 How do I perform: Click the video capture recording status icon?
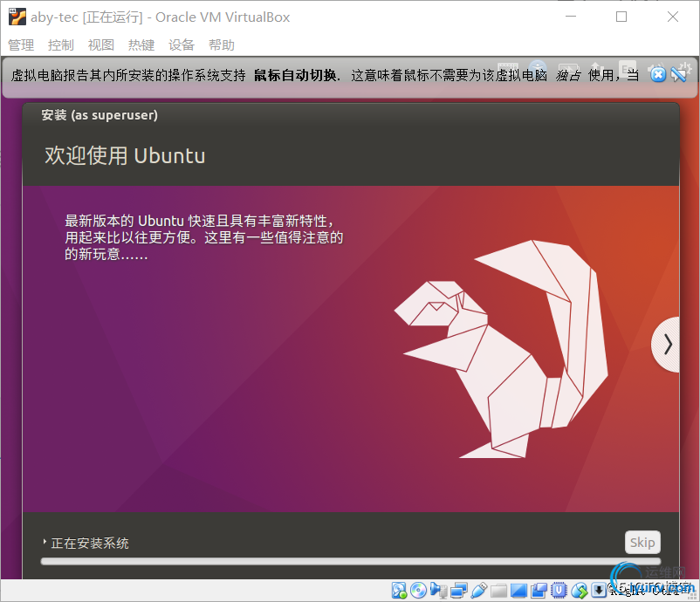click(539, 591)
